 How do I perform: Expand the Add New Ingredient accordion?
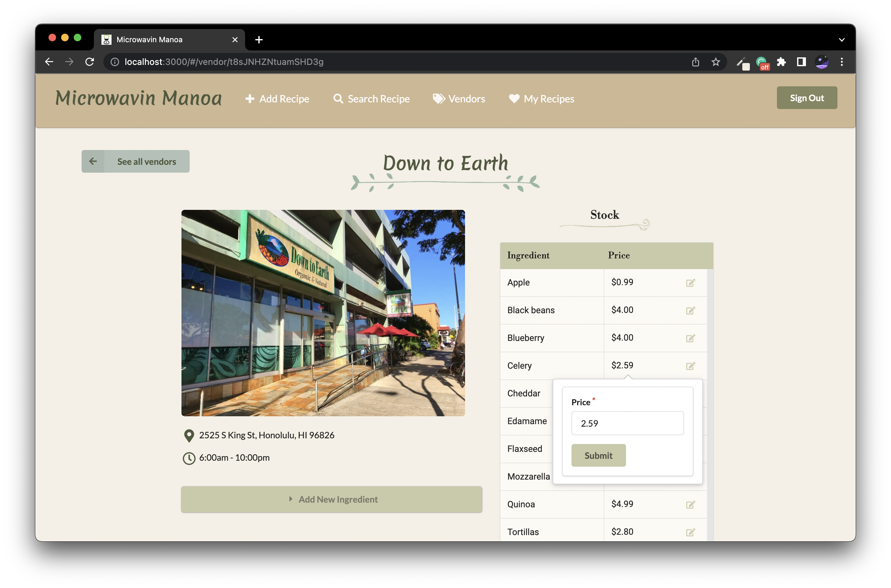[x=332, y=499]
